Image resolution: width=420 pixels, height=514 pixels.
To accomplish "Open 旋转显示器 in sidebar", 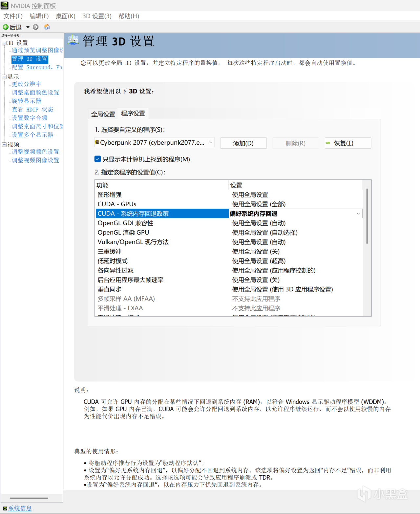I will click(x=27, y=101).
